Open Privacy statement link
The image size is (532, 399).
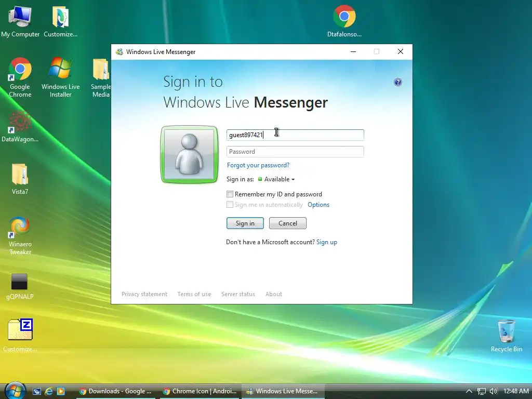[144, 294]
